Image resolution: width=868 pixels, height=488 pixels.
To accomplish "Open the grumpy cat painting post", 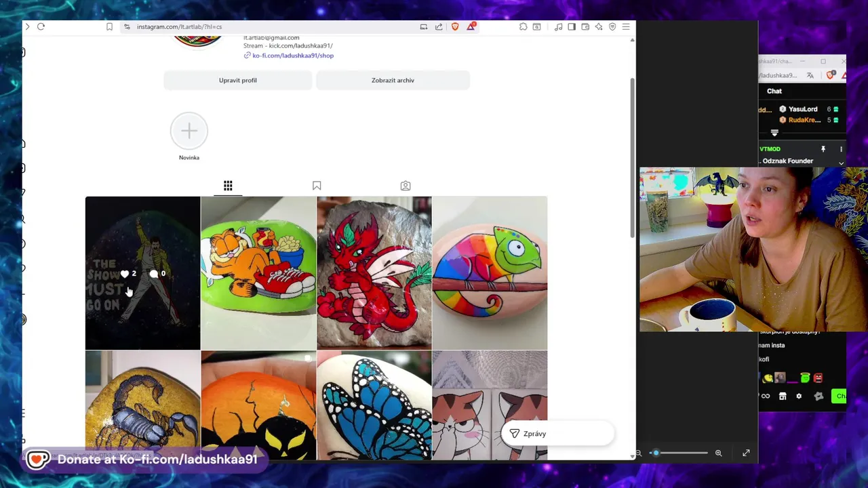I will tap(490, 405).
